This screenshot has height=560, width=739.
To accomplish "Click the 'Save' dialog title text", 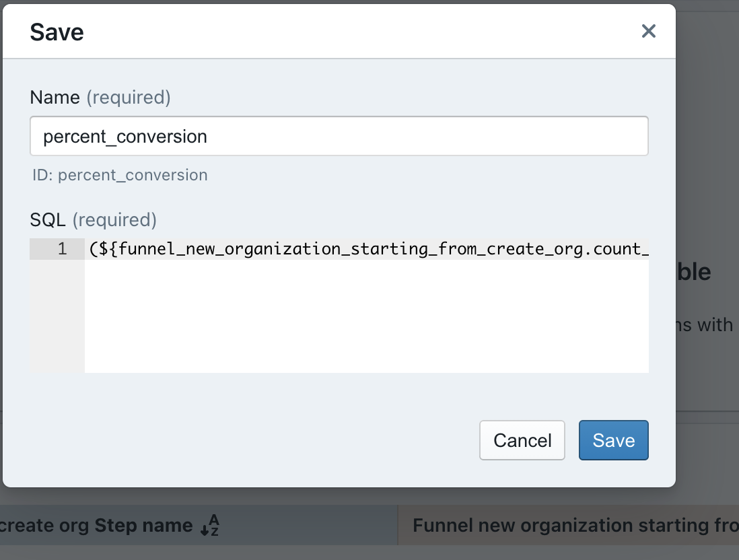I will click(57, 31).
